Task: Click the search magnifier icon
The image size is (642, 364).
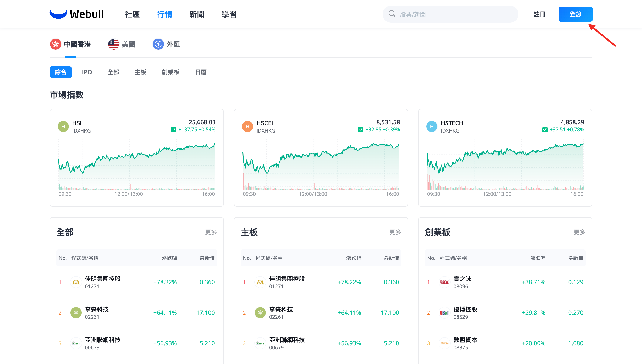Action: tap(392, 14)
